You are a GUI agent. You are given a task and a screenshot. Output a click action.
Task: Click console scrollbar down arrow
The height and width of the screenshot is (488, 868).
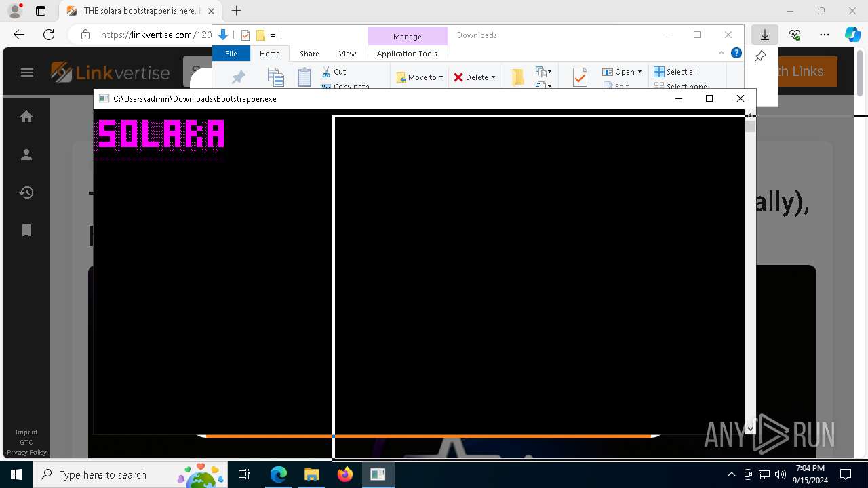[750, 428]
